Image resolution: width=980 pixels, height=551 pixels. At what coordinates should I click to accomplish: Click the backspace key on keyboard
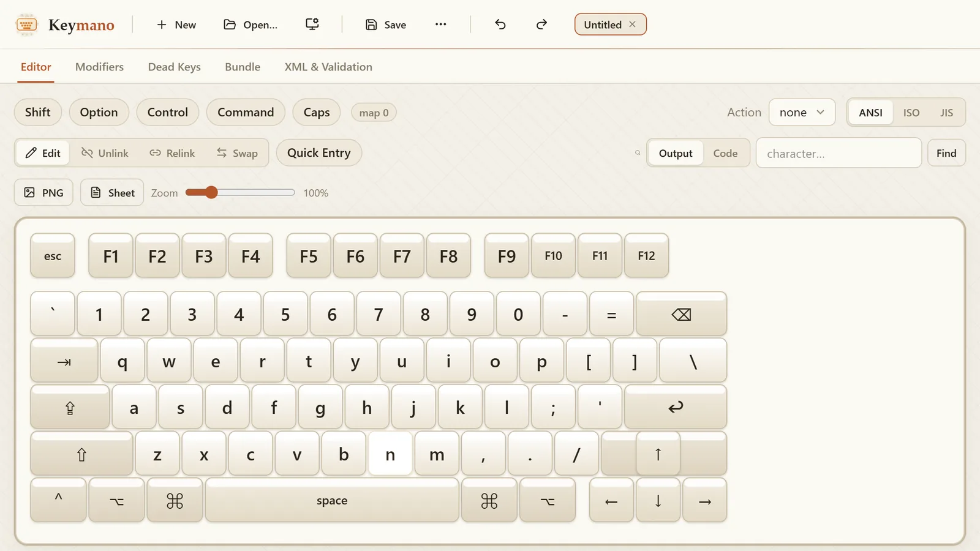[x=681, y=314]
